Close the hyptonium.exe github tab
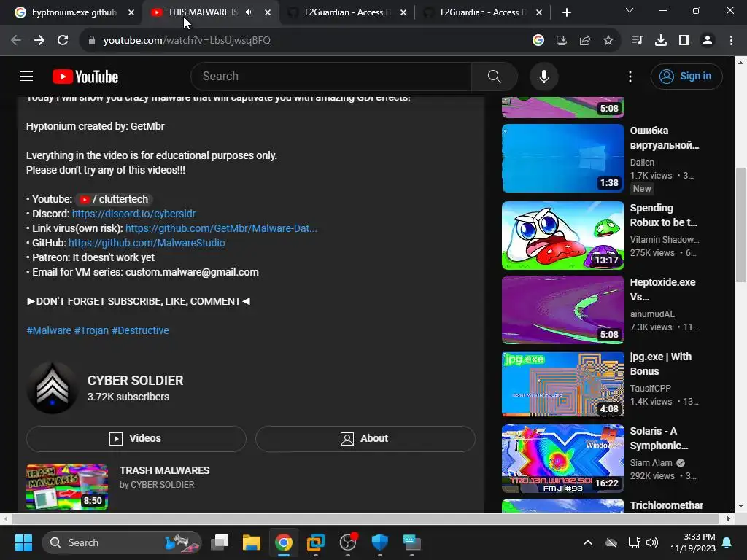747x560 pixels. (131, 12)
